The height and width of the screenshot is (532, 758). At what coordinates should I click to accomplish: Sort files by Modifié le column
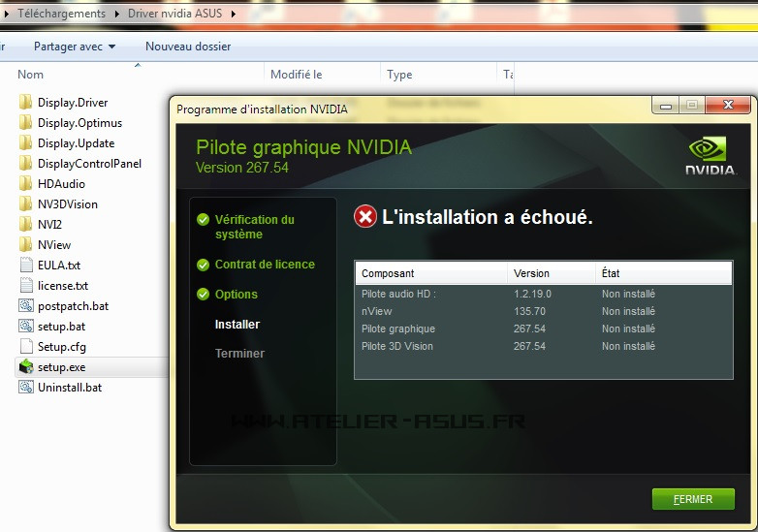(x=296, y=75)
